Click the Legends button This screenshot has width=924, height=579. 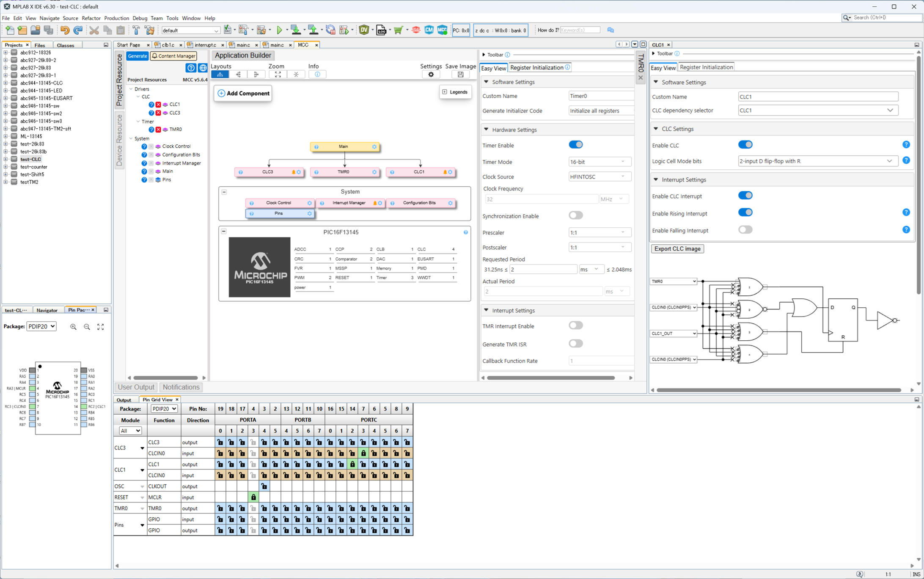(x=455, y=92)
